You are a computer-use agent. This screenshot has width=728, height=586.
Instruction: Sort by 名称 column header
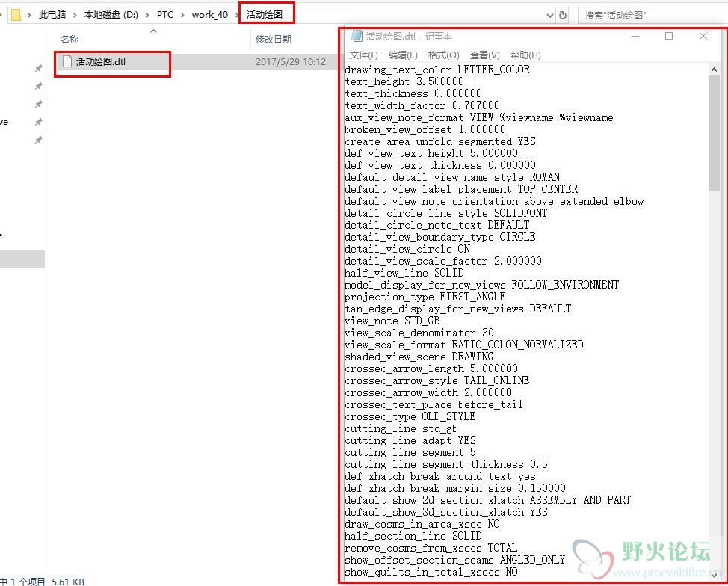click(70, 40)
